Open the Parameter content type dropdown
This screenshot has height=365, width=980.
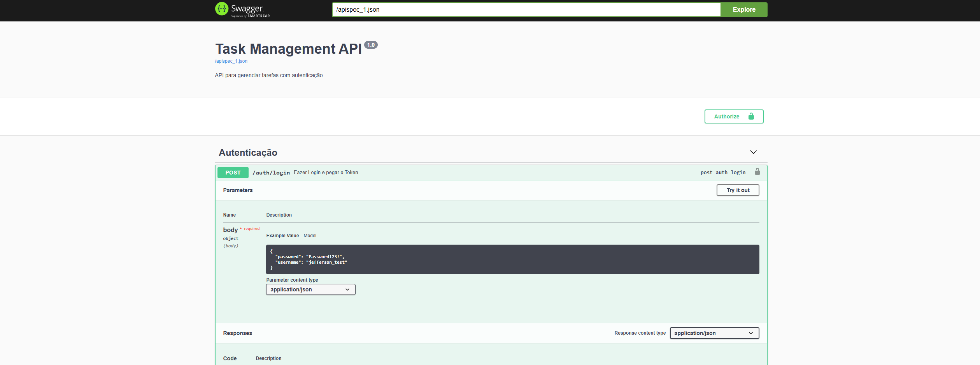coord(310,289)
